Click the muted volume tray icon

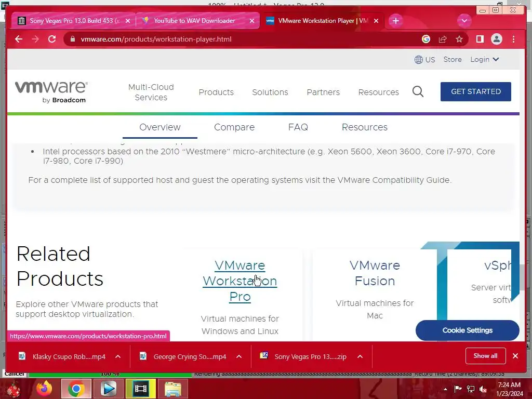coord(483,389)
